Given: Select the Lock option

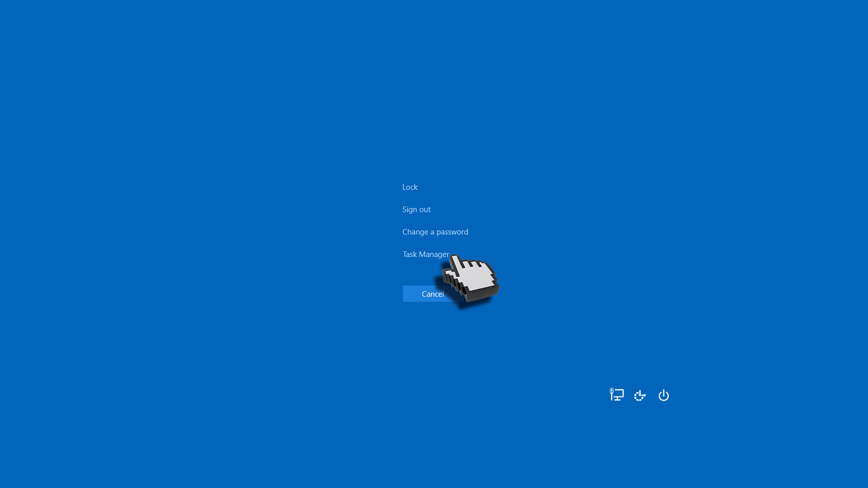Looking at the screenshot, I should pos(410,187).
